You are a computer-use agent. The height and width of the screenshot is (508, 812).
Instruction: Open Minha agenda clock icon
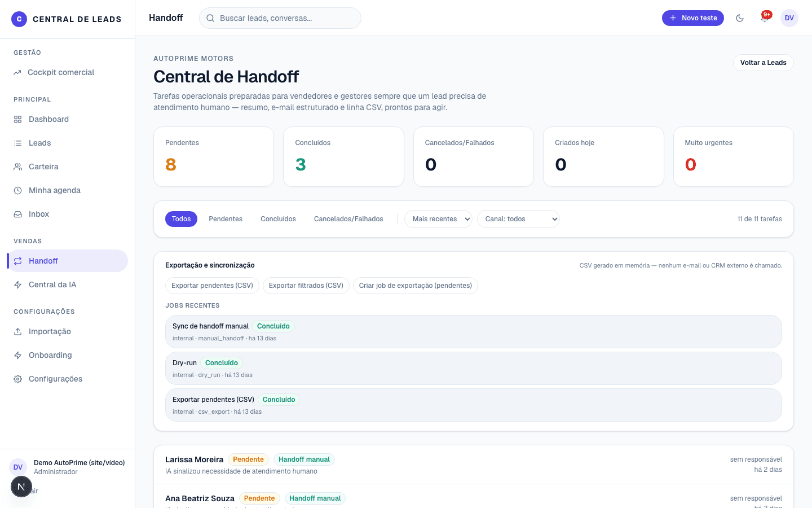pos(18,191)
